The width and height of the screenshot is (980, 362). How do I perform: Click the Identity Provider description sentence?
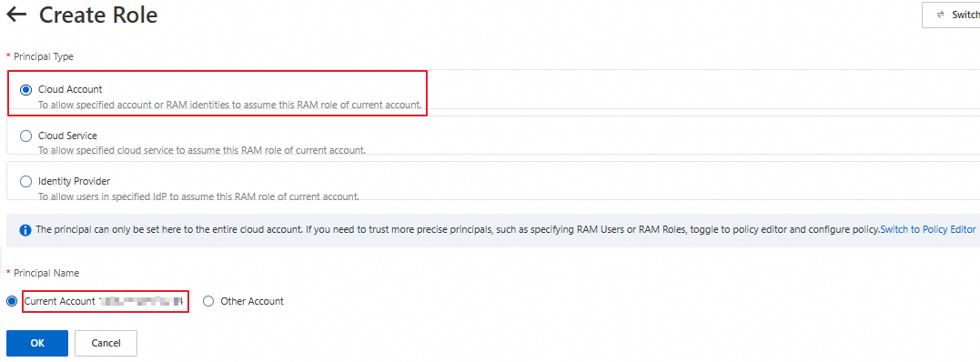198,196
